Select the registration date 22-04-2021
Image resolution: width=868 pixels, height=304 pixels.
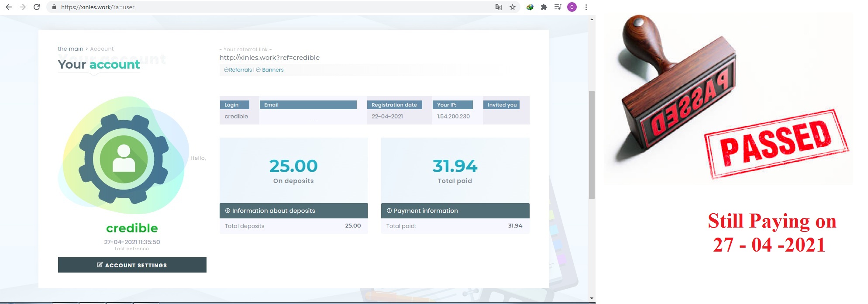click(x=387, y=117)
